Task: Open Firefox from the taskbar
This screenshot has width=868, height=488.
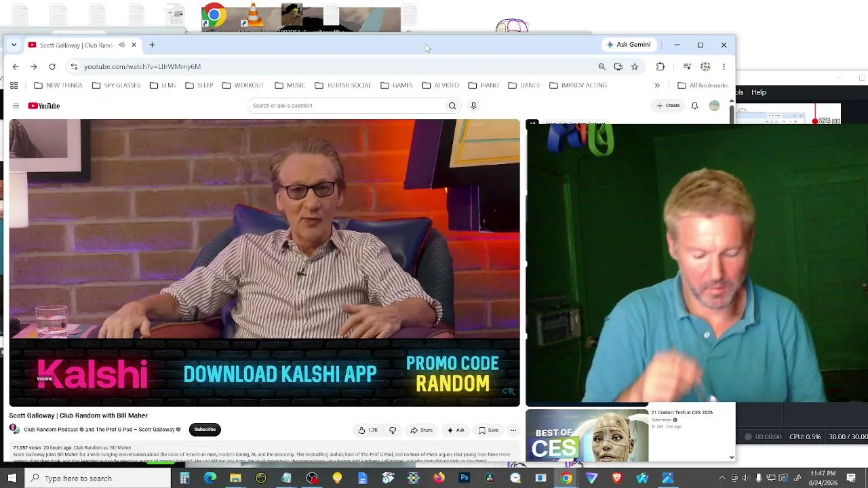Action: tap(439, 479)
